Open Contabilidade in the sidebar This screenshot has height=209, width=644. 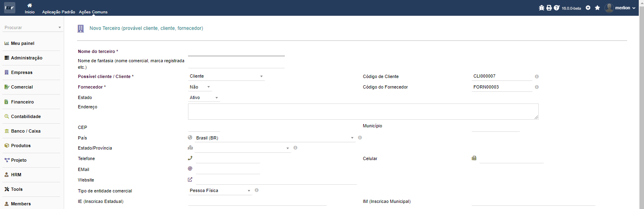tap(26, 116)
